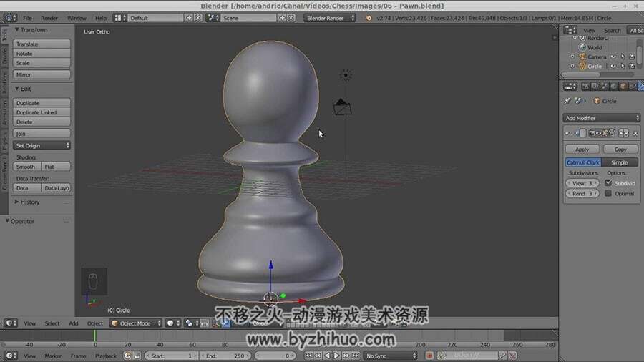Open the Render properties tab icon
The height and width of the screenshot is (362, 644).
[x=585, y=86]
